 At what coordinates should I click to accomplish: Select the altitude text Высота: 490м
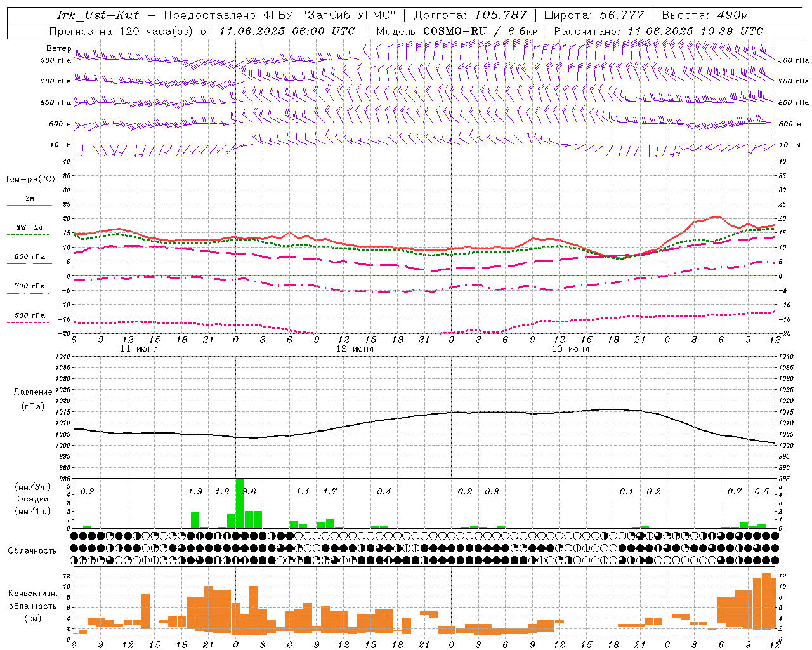pos(705,15)
